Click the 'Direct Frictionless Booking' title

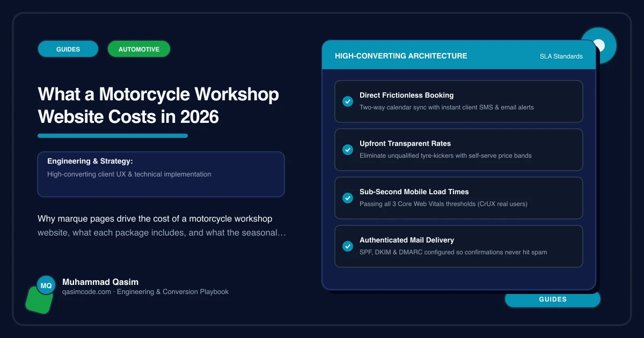coord(407,95)
